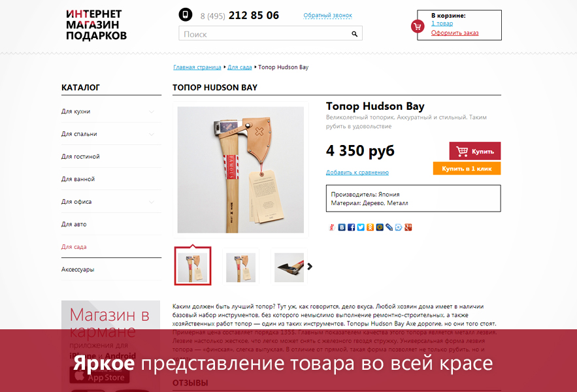
Task: Expand the Для кухни category
Action: tap(151, 112)
